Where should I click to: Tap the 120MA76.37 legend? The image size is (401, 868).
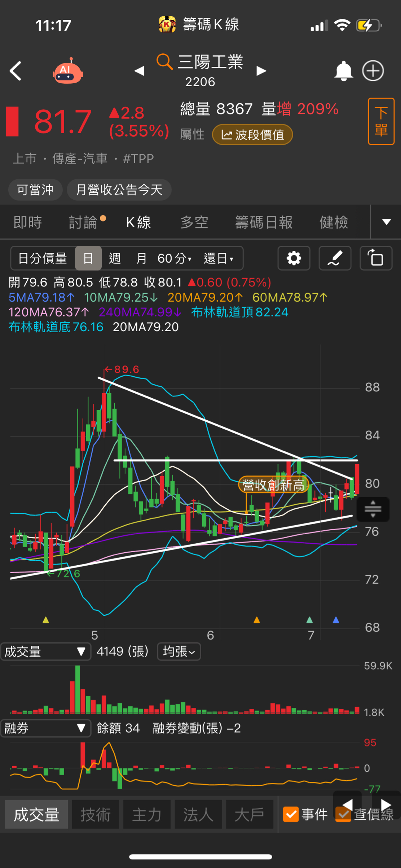[49, 312]
